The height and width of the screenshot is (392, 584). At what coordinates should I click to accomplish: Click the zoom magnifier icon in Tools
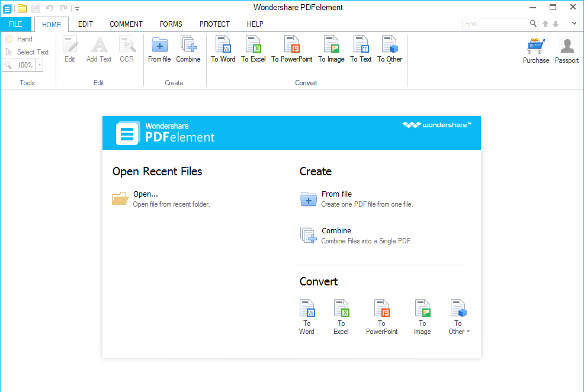(8, 65)
